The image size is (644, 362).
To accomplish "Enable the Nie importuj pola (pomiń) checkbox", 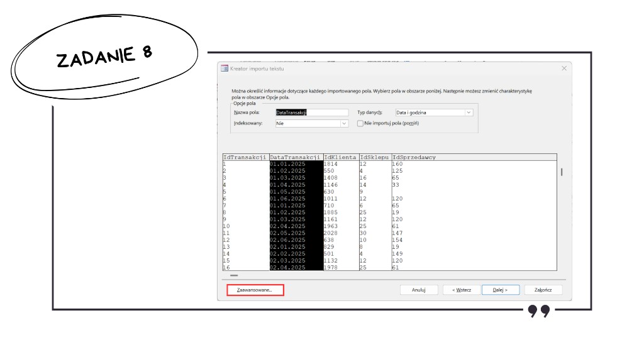I will tap(360, 123).
